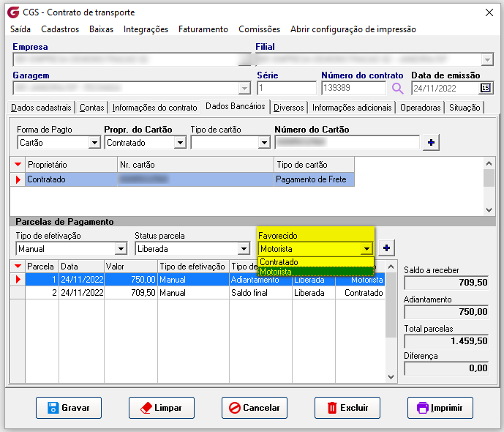Click the plus button next to Favorecido

[x=386, y=248]
